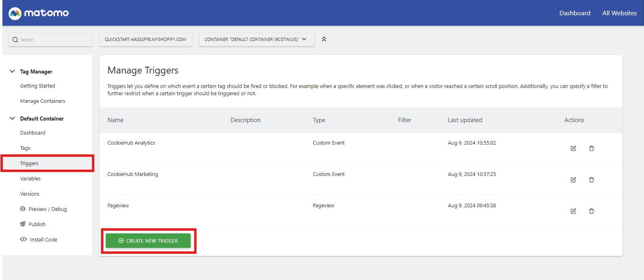Click the date Aug 9, 2024 10:55:02

(472, 143)
